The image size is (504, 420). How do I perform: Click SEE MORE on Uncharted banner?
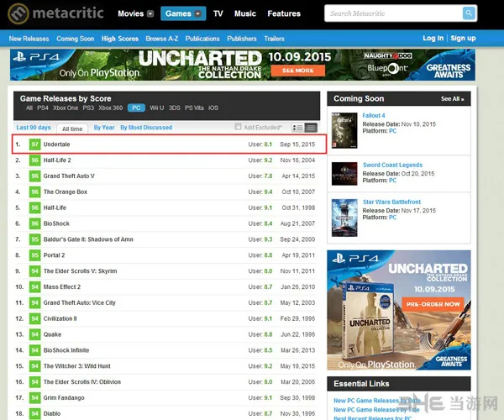click(298, 71)
